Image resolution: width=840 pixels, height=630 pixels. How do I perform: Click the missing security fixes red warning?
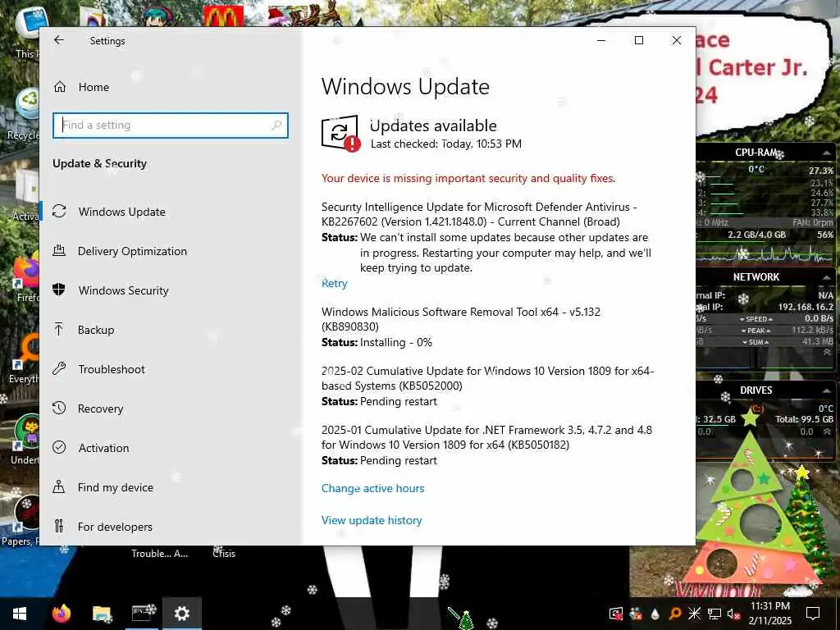(x=468, y=178)
